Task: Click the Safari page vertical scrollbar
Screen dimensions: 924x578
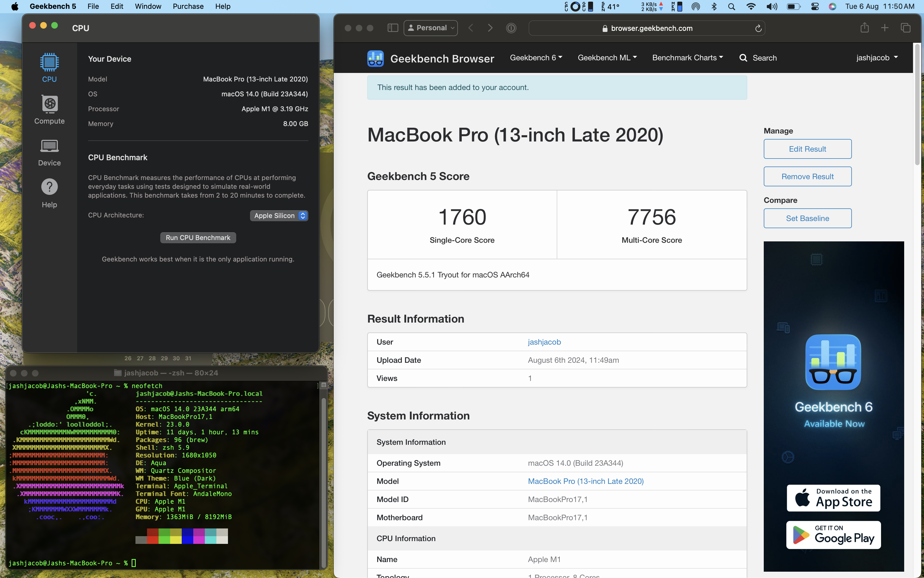Action: [x=917, y=104]
